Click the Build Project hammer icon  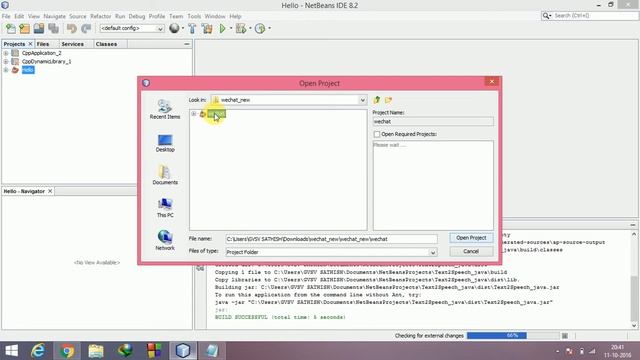192,29
